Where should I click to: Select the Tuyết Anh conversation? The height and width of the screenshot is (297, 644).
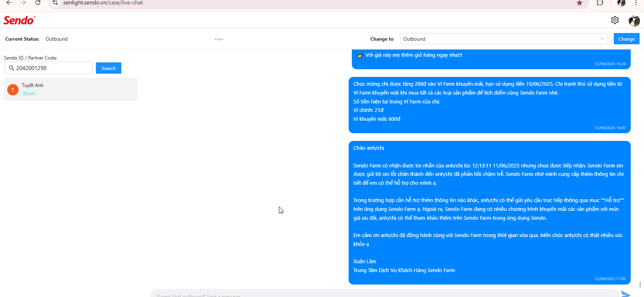71,89
